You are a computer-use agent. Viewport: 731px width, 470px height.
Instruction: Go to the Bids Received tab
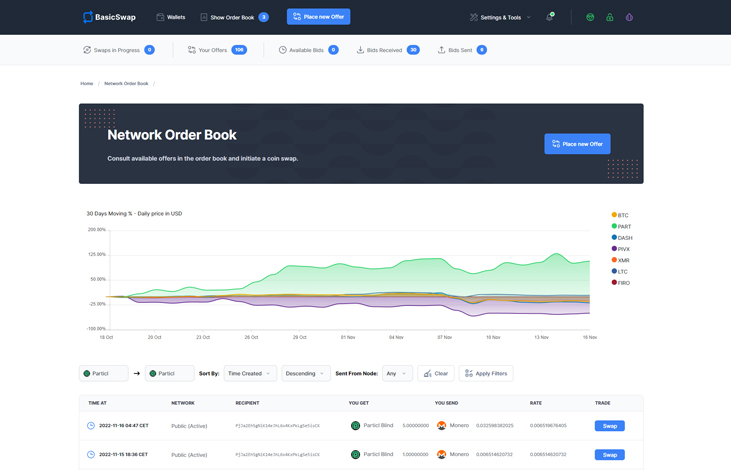click(384, 50)
